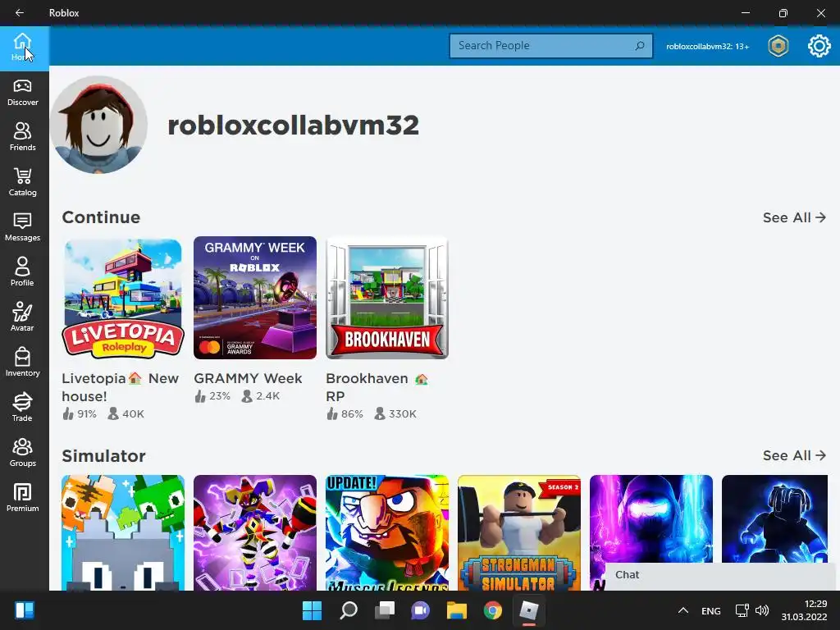Image resolution: width=840 pixels, height=630 pixels.
Task: Open the Profile sidebar icon
Action: pyautogui.click(x=22, y=272)
